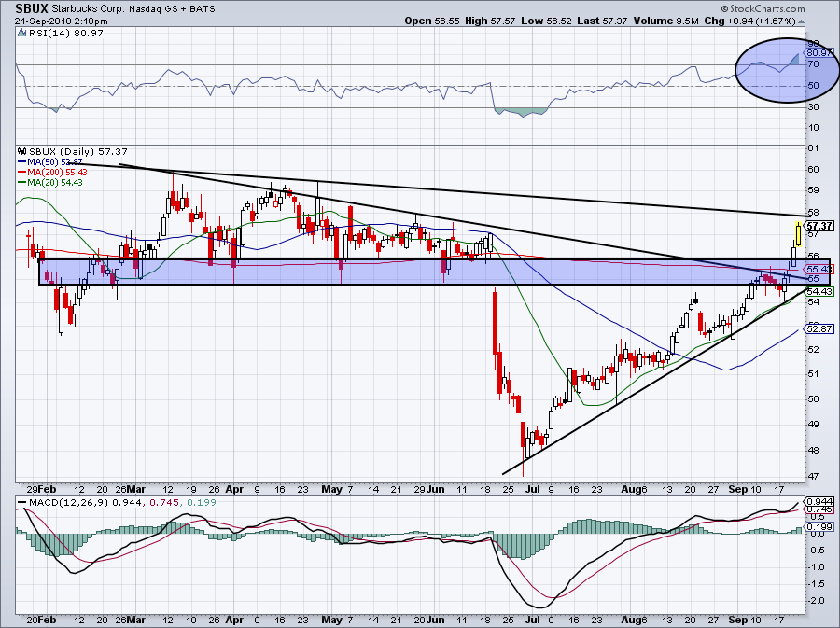Click the Open 56.55 value

coord(431,21)
